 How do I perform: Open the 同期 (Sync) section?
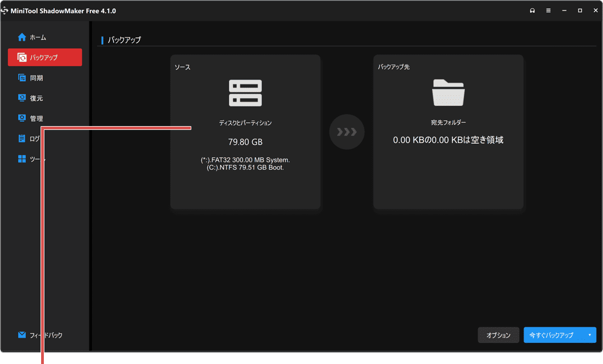(x=33, y=77)
